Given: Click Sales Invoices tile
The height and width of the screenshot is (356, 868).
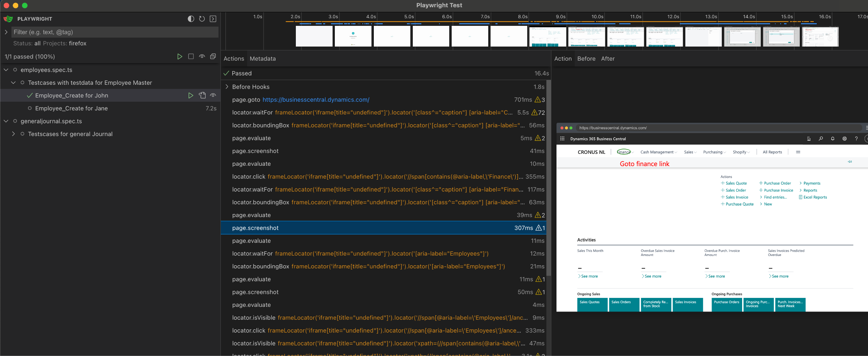Looking at the screenshot, I should 688,305.
